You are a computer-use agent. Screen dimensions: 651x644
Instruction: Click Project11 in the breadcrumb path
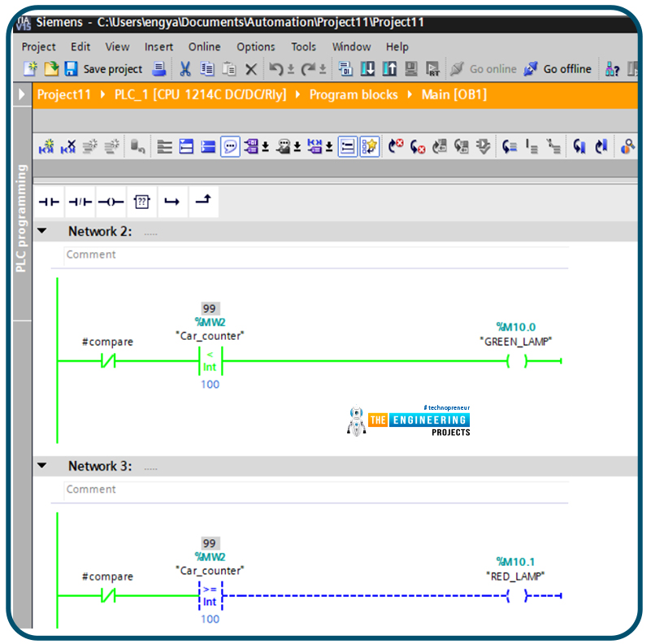64,95
